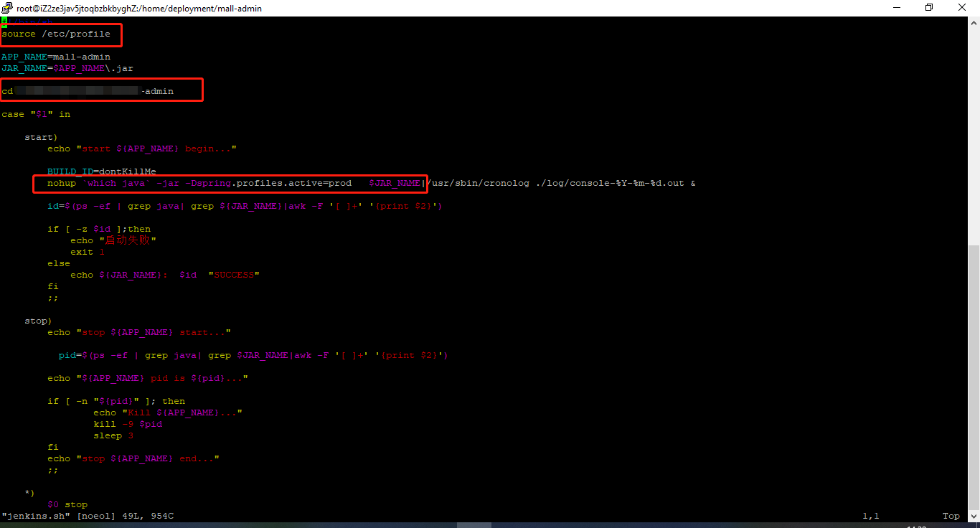980x528 pixels.
Task: Click 'echo "start ${APP_NAME} begin..."' line
Action: pos(142,148)
